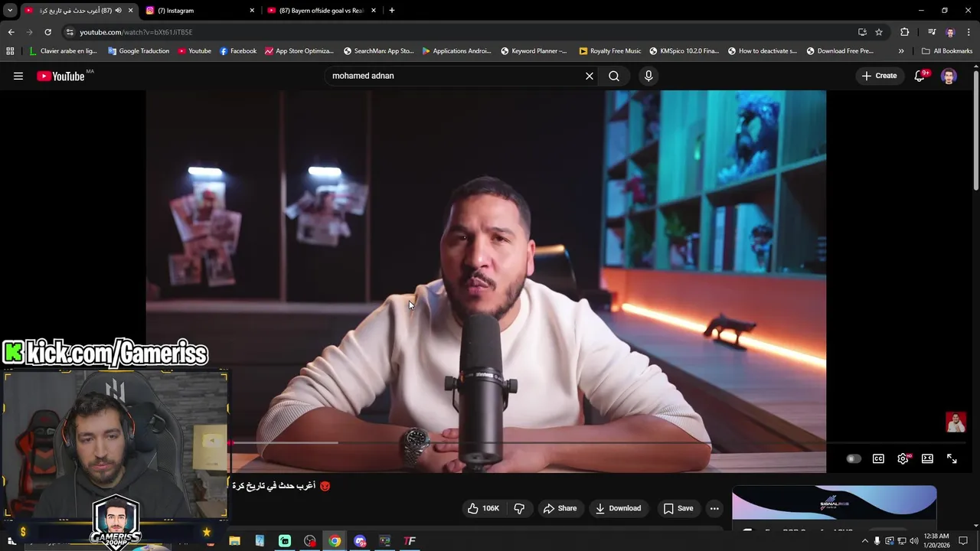This screenshot has height=551, width=980.
Task: Open the Clavier arabe en ligne bookmark
Action: click(x=63, y=51)
